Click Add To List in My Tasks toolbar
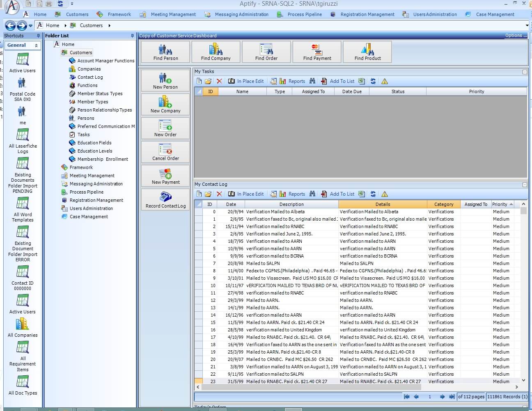This screenshot has width=532, height=411. pyautogui.click(x=337, y=81)
